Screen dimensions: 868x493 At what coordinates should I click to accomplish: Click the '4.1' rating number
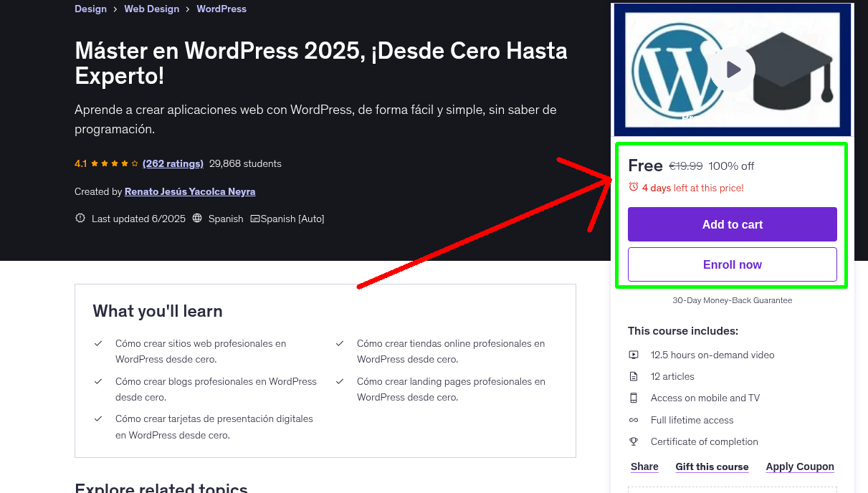[80, 163]
